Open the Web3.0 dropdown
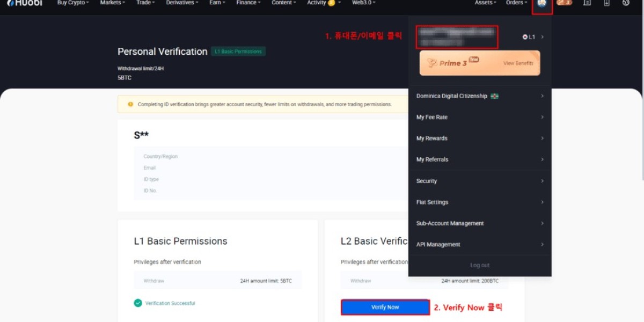The width and height of the screenshot is (644, 322). coord(364,3)
